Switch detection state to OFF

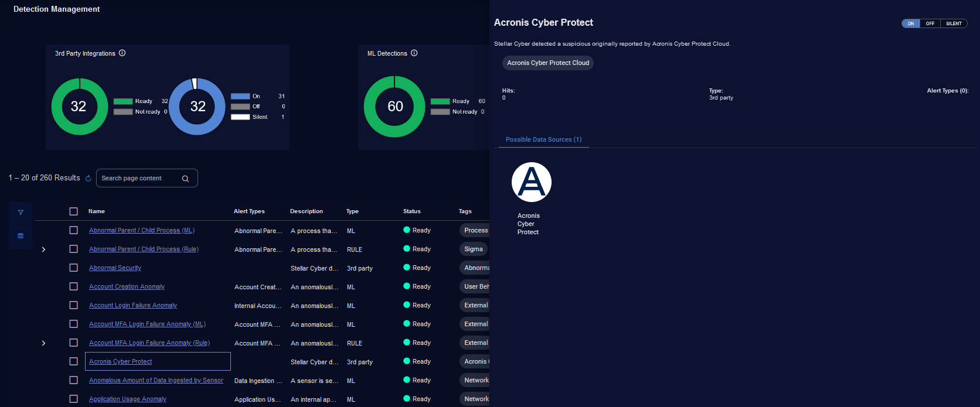click(930, 23)
